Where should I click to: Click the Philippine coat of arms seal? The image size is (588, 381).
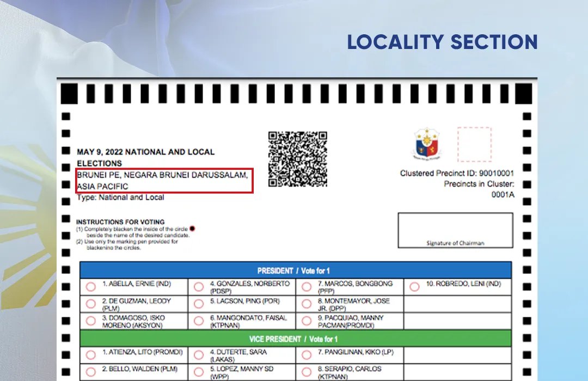tap(427, 144)
